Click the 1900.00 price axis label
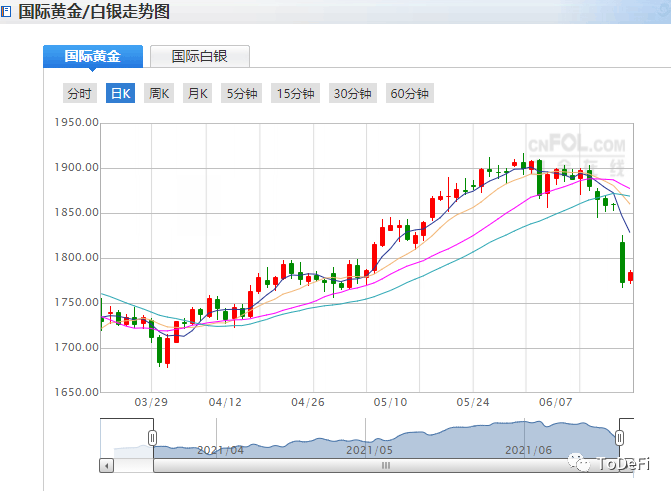Image resolution: width=671 pixels, height=491 pixels. point(77,167)
